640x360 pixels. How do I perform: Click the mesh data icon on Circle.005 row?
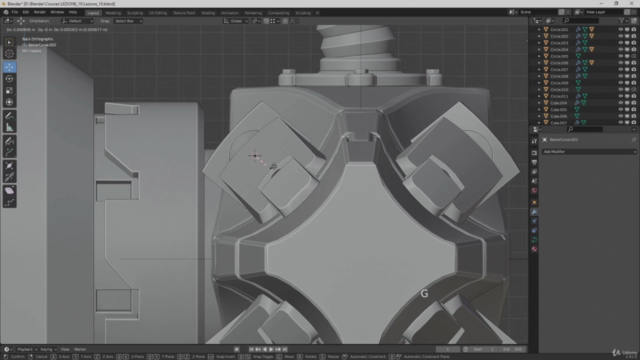click(578, 56)
